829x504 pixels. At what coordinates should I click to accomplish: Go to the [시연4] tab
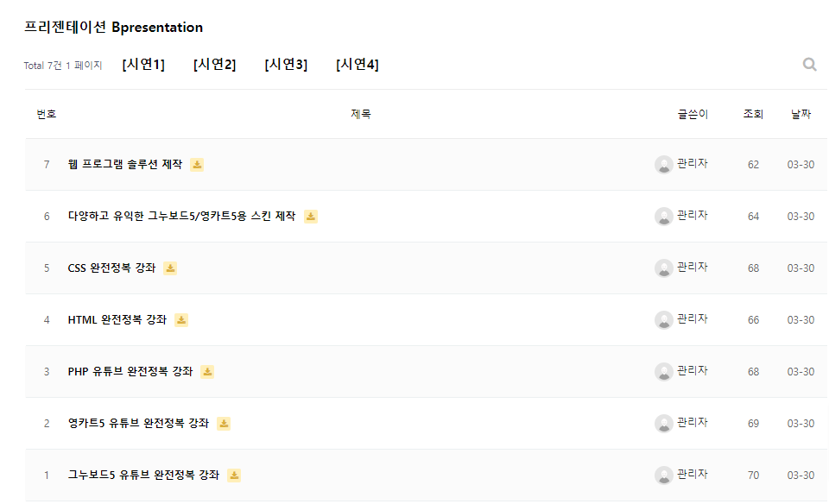coord(357,65)
